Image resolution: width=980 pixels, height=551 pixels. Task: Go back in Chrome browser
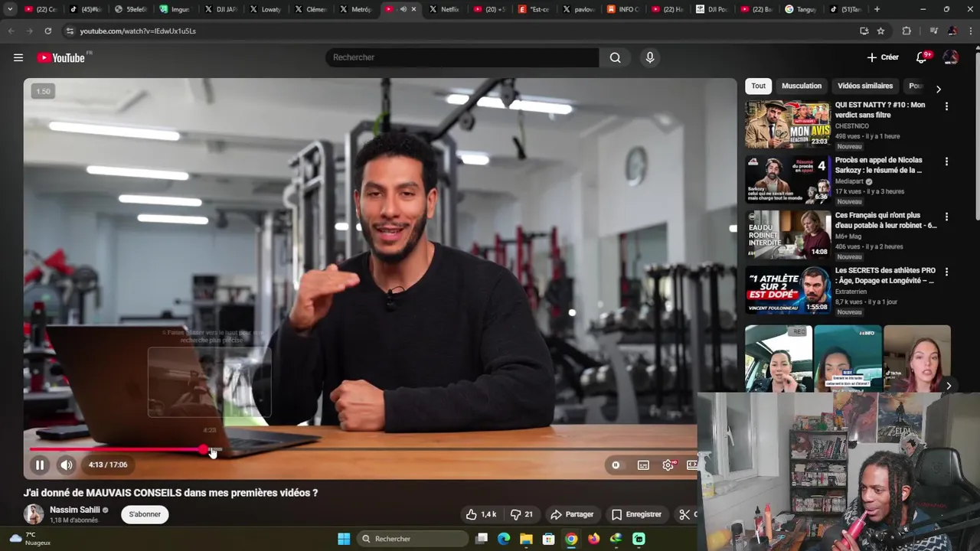click(x=11, y=31)
